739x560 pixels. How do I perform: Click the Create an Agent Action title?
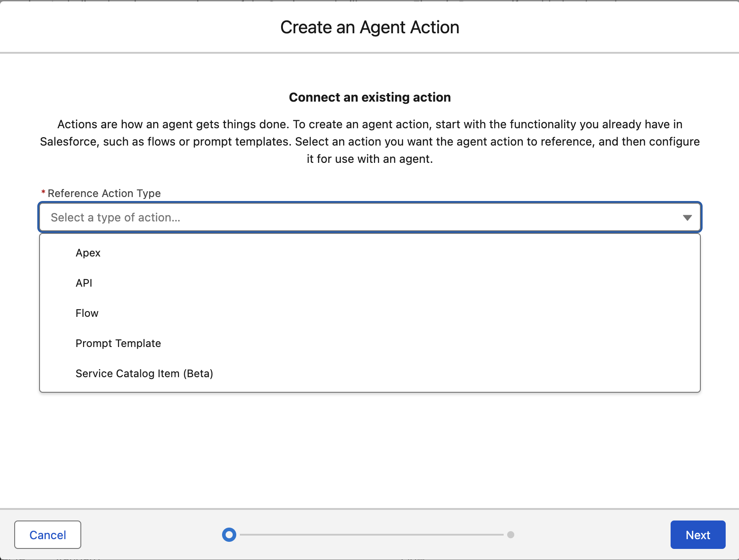[x=369, y=28]
